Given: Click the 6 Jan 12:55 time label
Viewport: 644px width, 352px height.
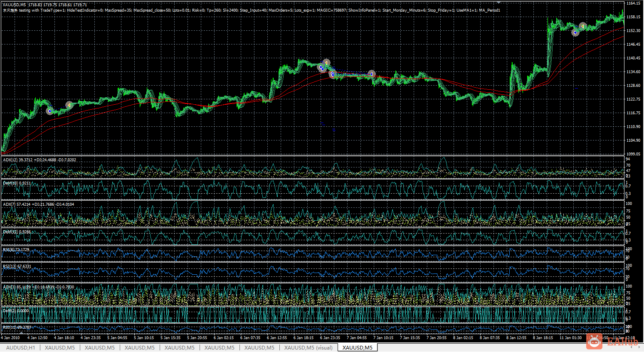Looking at the screenshot, I should tap(277, 338).
